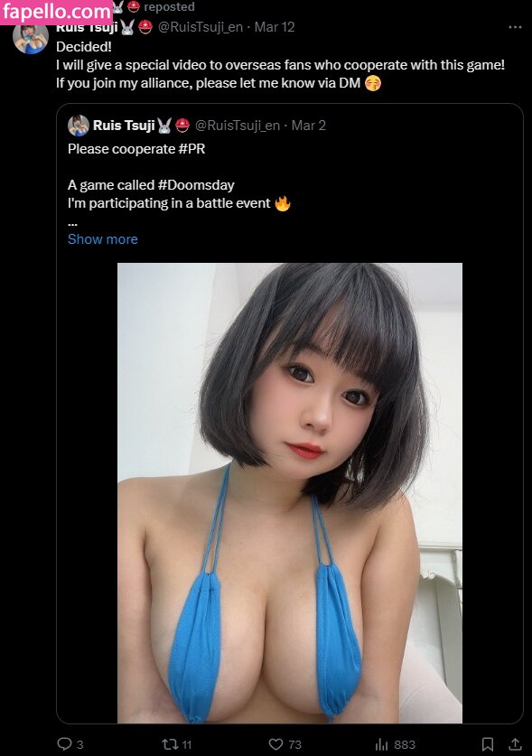Image resolution: width=532 pixels, height=756 pixels.
Task: Open @RuisTsuji_en handle in main post
Action: pyautogui.click(x=201, y=27)
